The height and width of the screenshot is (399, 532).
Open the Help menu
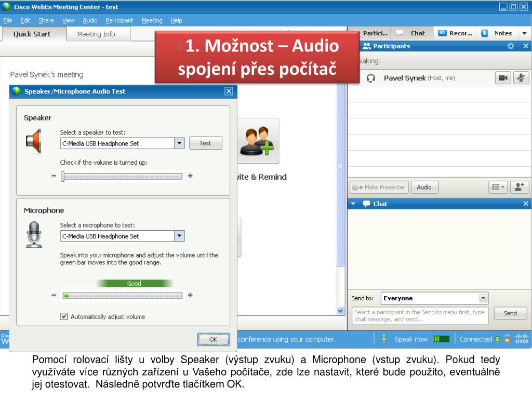pos(176,20)
